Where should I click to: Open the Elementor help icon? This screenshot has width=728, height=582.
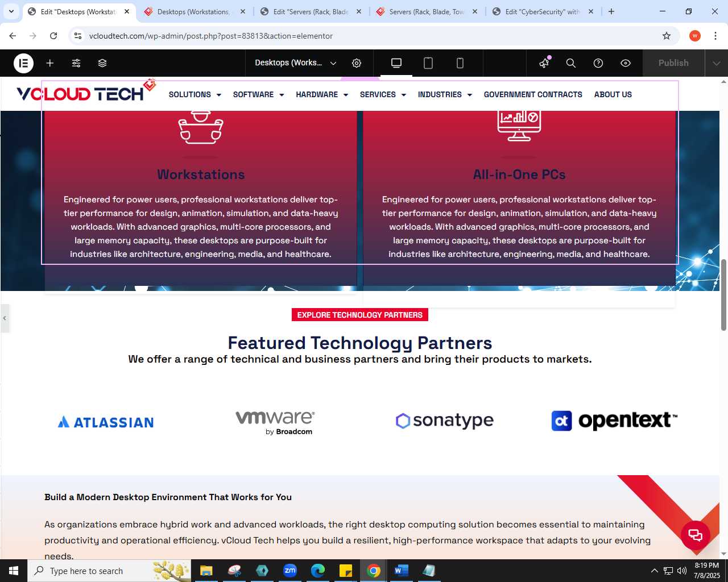coord(598,63)
